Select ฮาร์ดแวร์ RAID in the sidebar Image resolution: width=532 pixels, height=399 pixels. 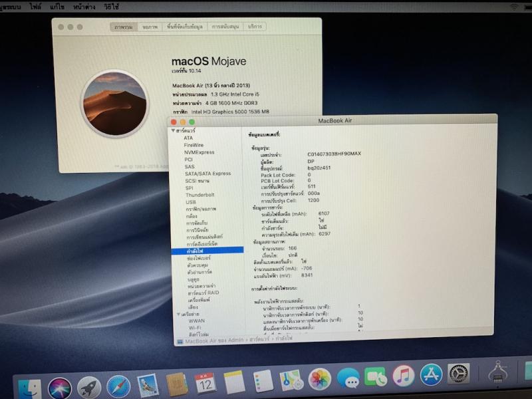[x=203, y=293]
